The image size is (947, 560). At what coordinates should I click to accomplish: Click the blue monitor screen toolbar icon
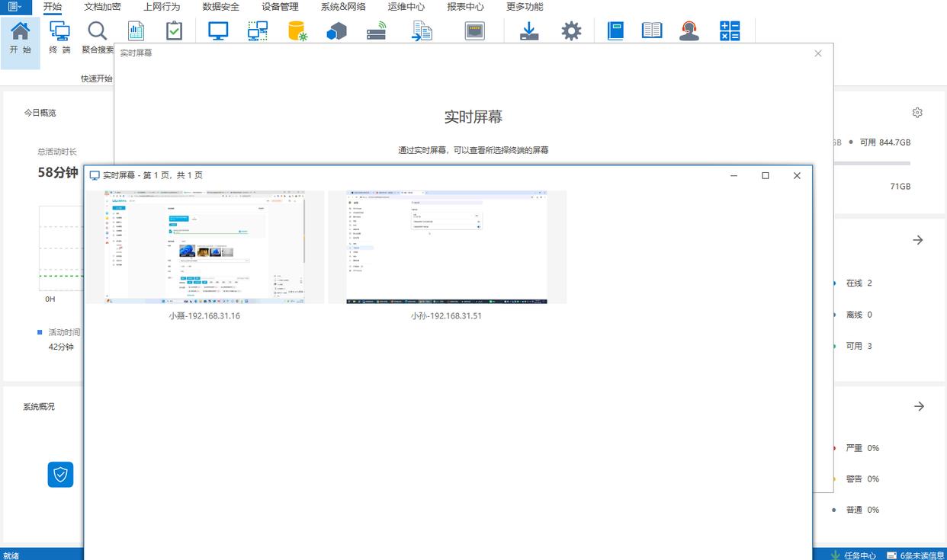click(219, 31)
